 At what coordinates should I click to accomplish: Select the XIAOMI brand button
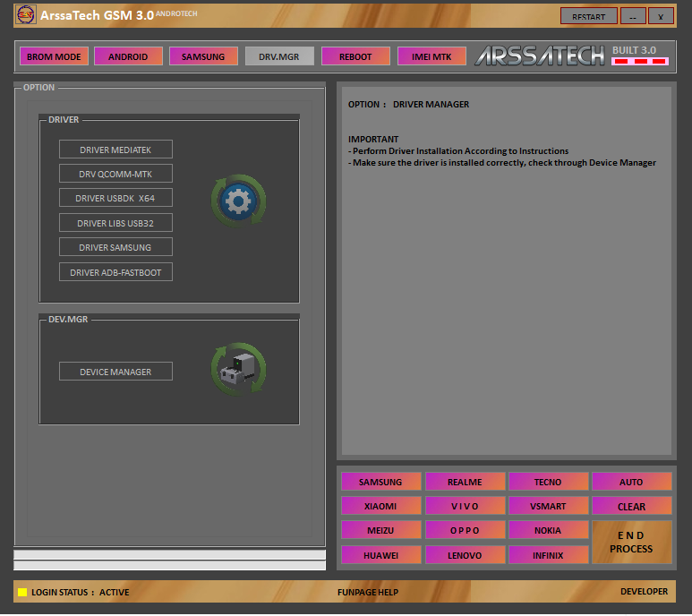coord(380,506)
